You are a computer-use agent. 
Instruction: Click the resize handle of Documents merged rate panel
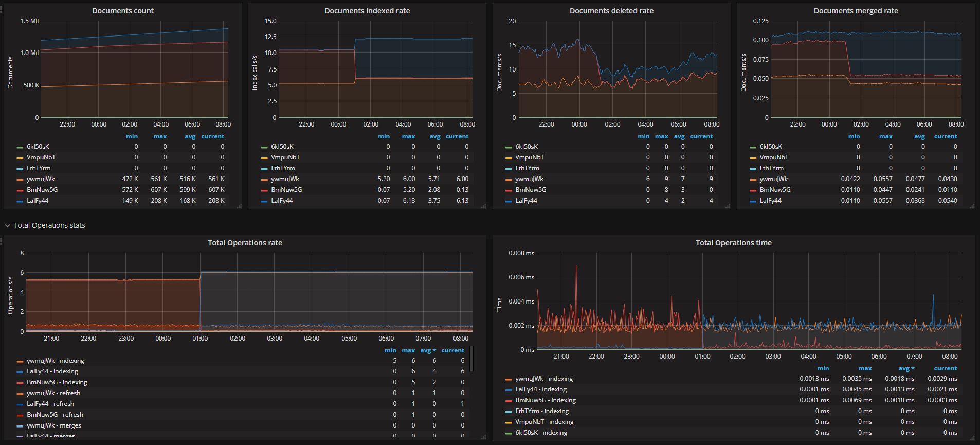tap(972, 206)
